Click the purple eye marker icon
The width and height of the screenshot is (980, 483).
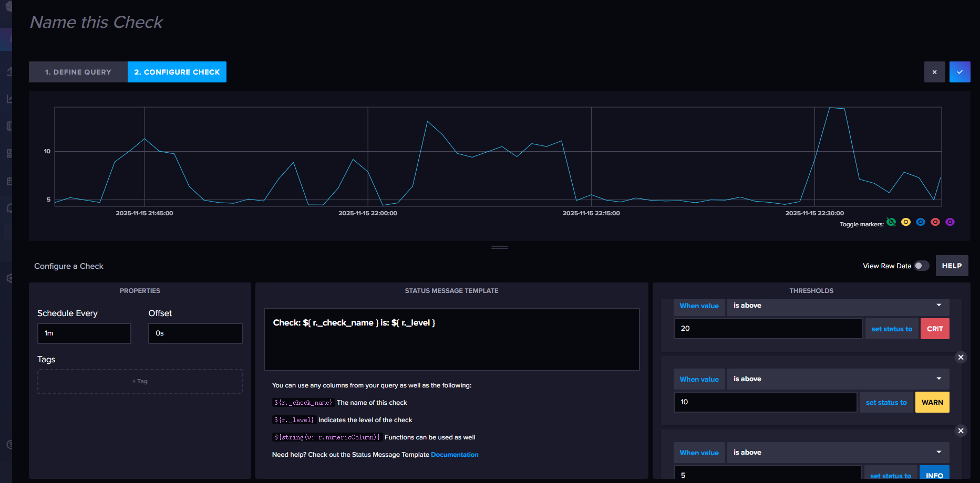coord(950,222)
